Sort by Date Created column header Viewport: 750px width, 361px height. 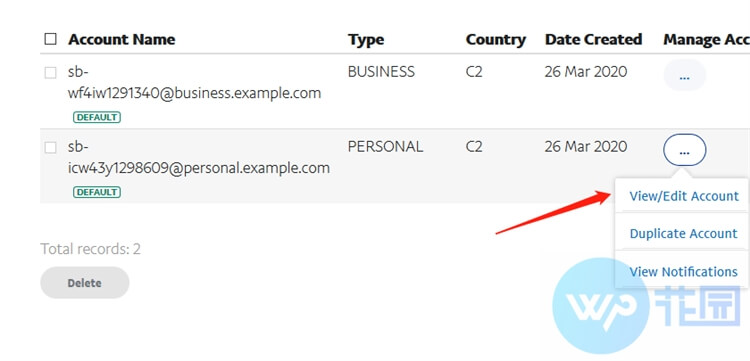593,39
